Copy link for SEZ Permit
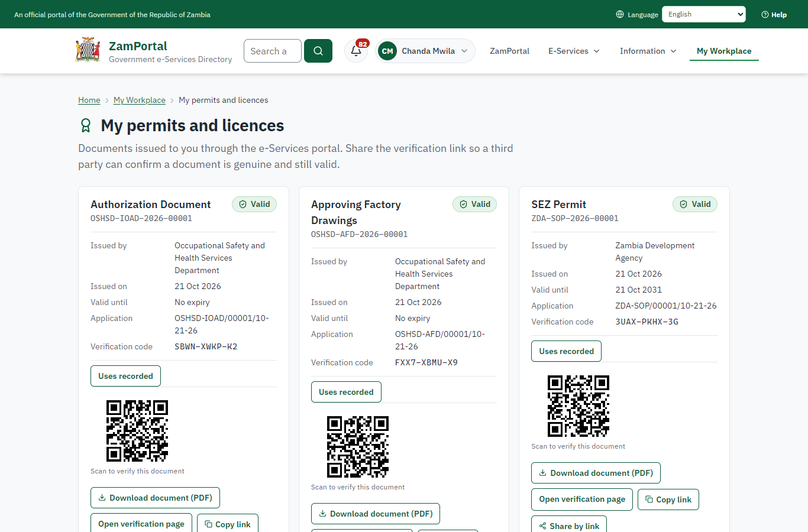This screenshot has width=808, height=532. click(x=668, y=499)
